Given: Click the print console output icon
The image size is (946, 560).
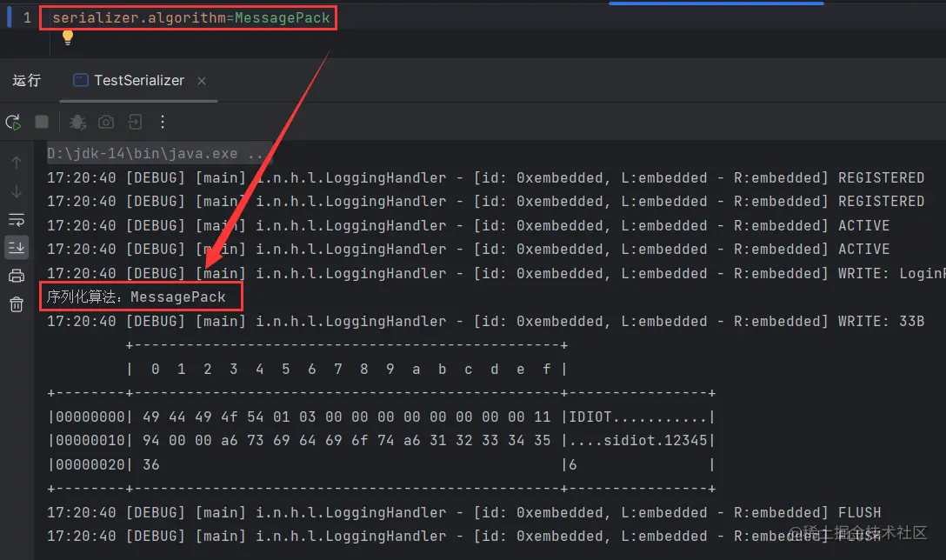Looking at the screenshot, I should click(x=17, y=277).
